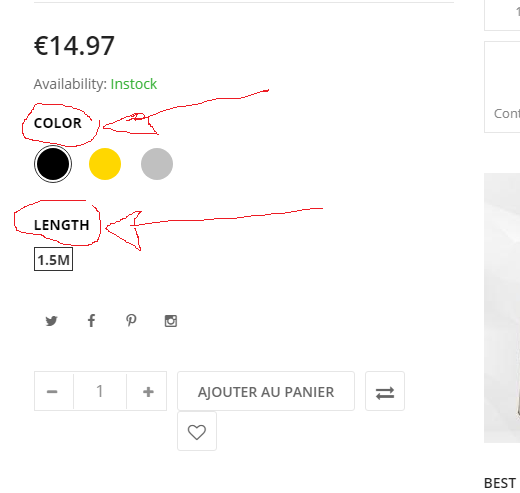Open the product image on the right
Viewport: 520px width, 493px height.
pyautogui.click(x=502, y=308)
